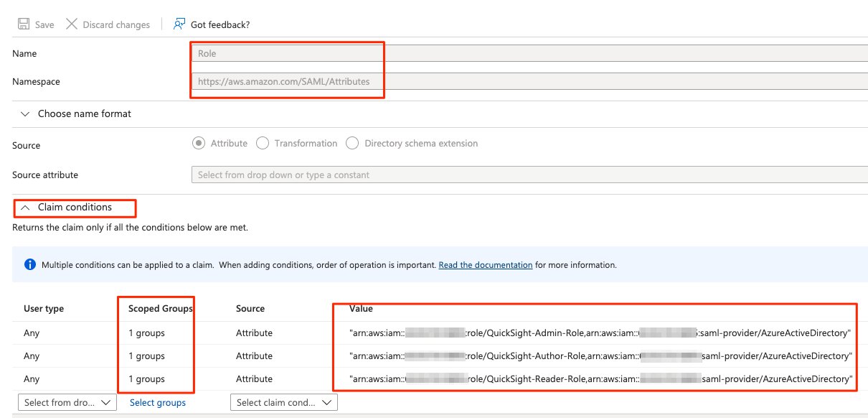Screen dimensions: 868x418
Task: Click the User type column header
Action: pyautogui.click(x=44, y=309)
